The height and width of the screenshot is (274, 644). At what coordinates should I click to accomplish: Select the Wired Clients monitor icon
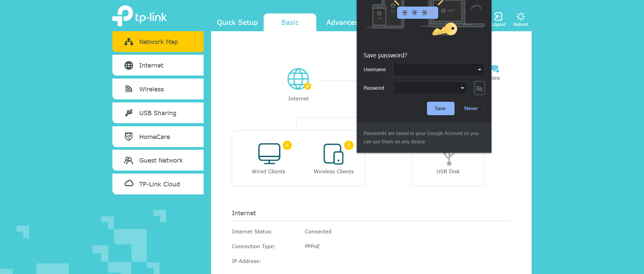click(269, 154)
